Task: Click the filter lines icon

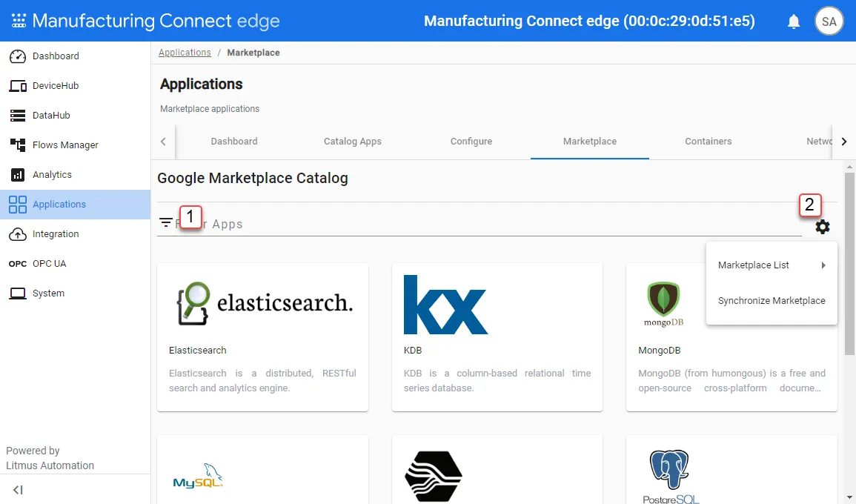Action: (166, 223)
